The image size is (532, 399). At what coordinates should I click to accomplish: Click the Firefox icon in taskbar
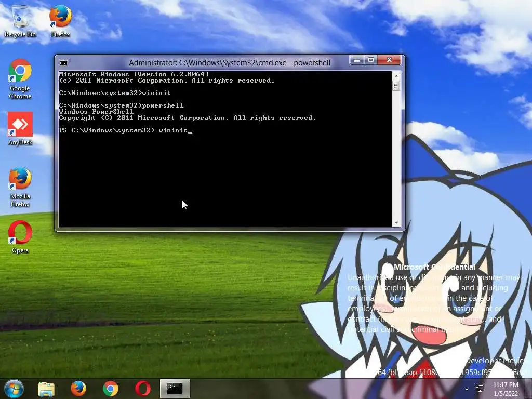[78, 389]
